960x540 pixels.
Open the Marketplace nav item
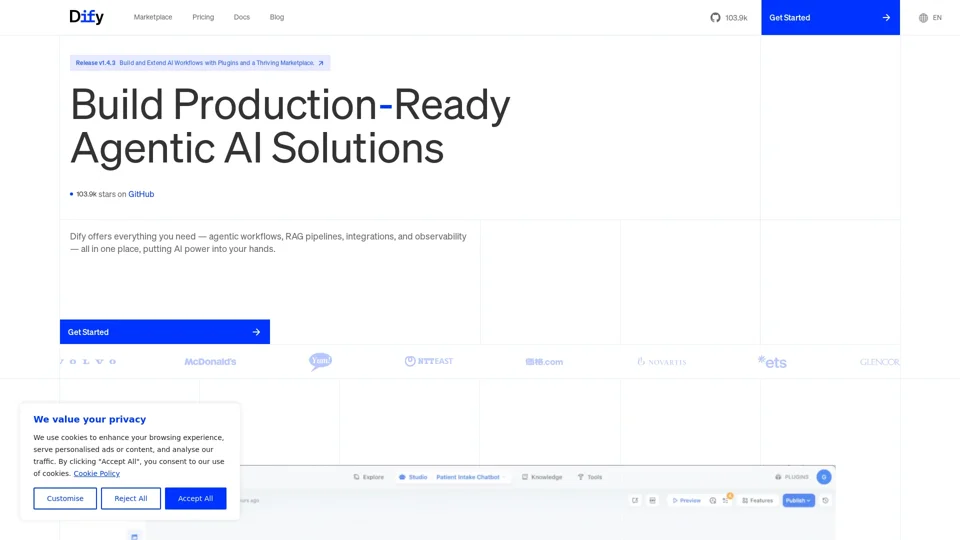click(153, 17)
